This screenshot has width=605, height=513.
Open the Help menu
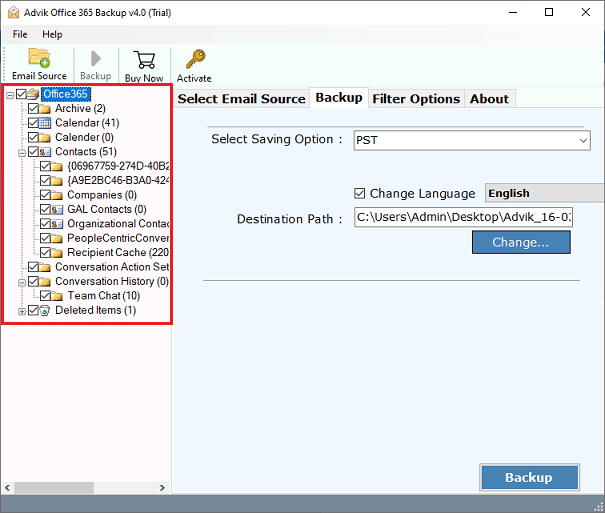point(52,34)
